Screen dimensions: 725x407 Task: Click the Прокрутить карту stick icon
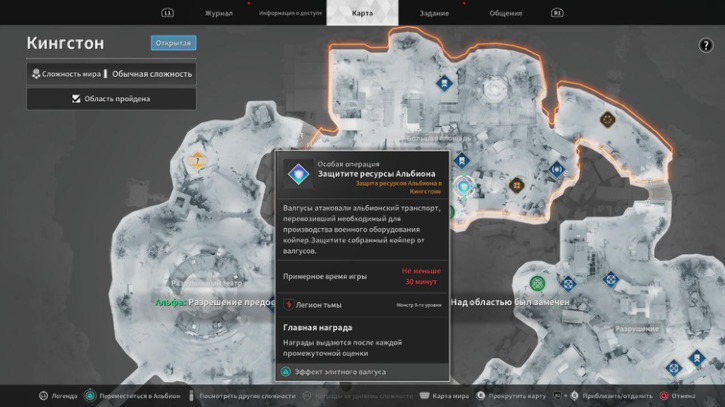(481, 395)
